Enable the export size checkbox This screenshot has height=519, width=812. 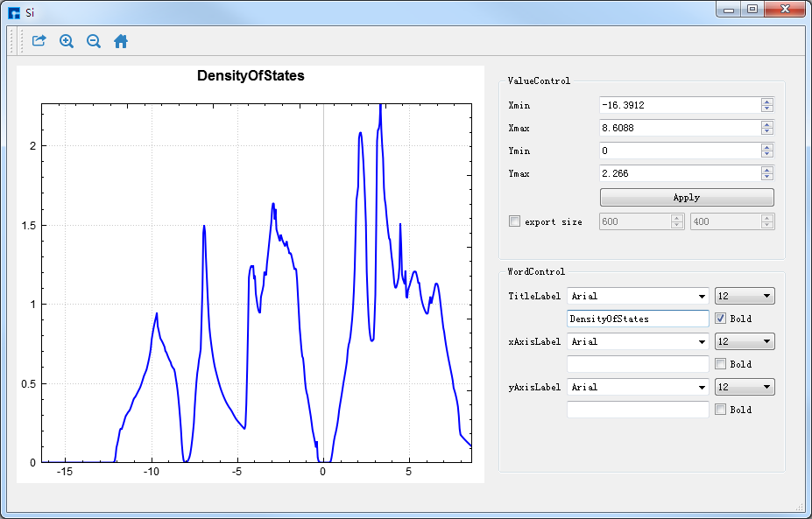click(x=514, y=221)
